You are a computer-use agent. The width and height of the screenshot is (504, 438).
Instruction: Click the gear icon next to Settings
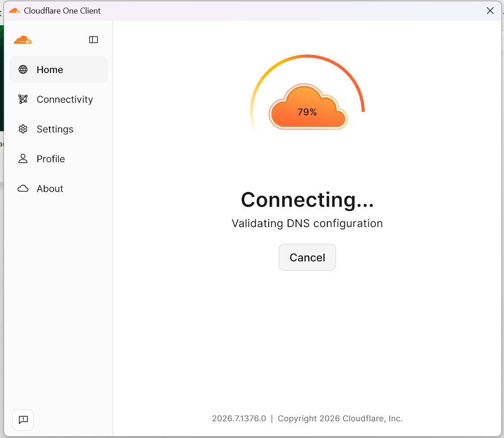[23, 129]
